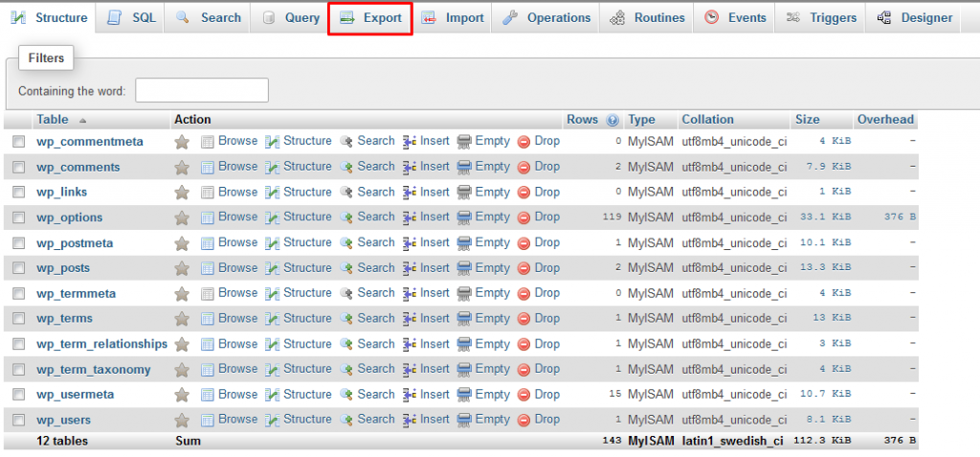
Task: Check the wp_termmeta table checkbox
Action: click(19, 293)
